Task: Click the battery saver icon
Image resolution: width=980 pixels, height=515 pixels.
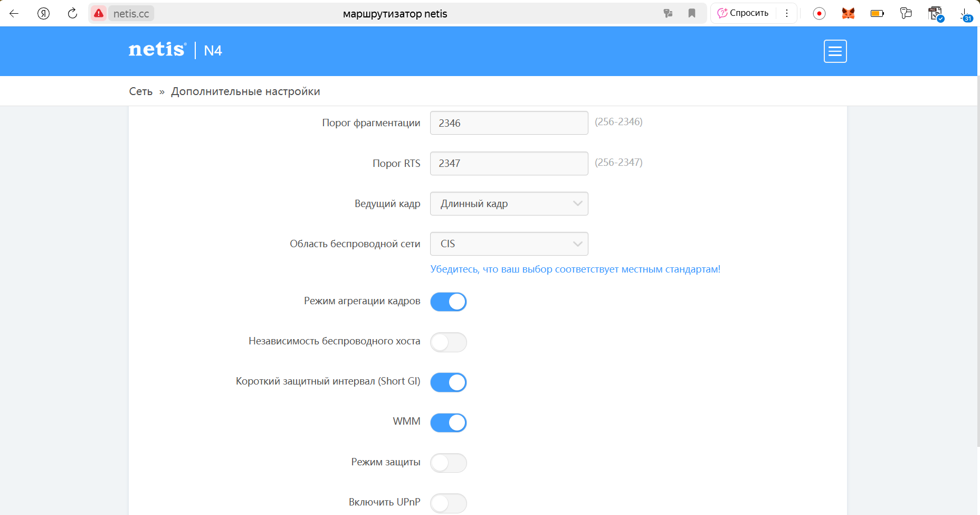Action: tap(877, 13)
